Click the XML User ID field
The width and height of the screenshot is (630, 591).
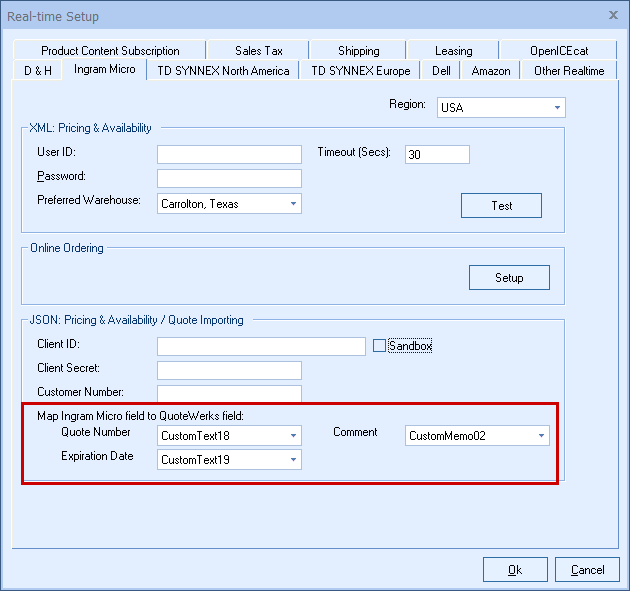click(229, 154)
